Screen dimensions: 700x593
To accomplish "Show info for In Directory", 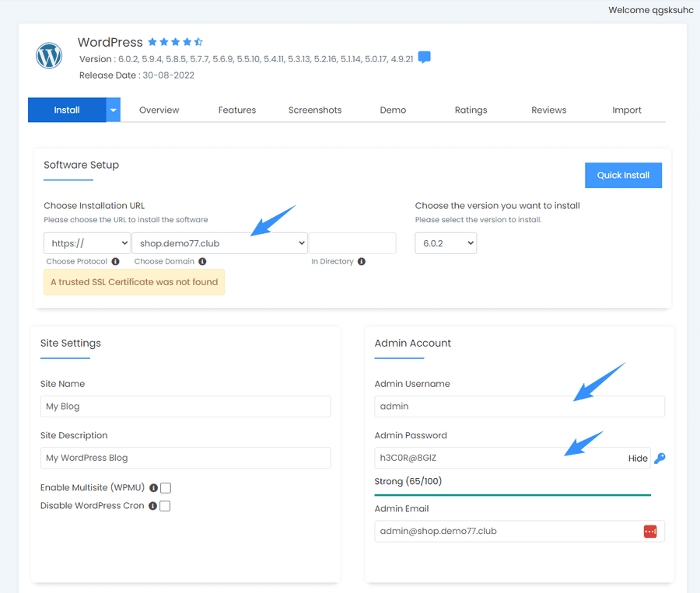I will click(362, 261).
